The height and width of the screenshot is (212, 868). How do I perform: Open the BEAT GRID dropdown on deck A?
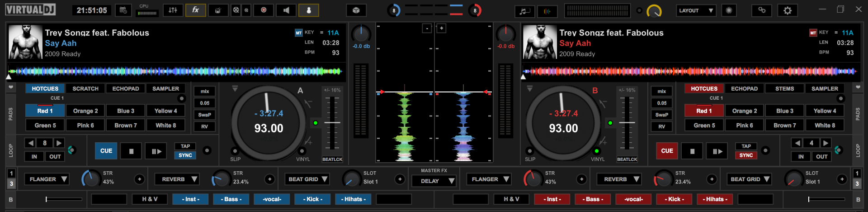tap(307, 179)
